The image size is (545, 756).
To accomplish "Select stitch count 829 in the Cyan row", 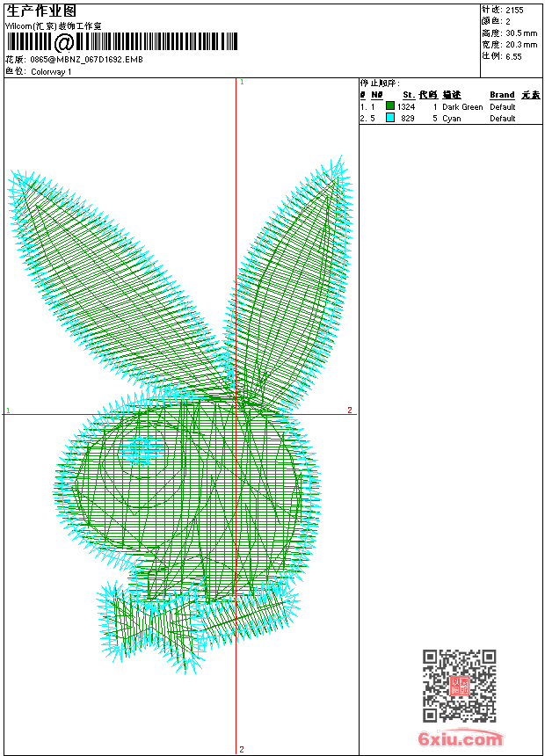I will tap(408, 119).
